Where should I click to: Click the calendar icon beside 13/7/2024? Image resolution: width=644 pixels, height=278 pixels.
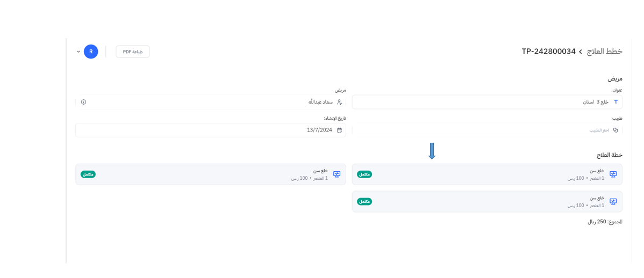click(x=339, y=130)
